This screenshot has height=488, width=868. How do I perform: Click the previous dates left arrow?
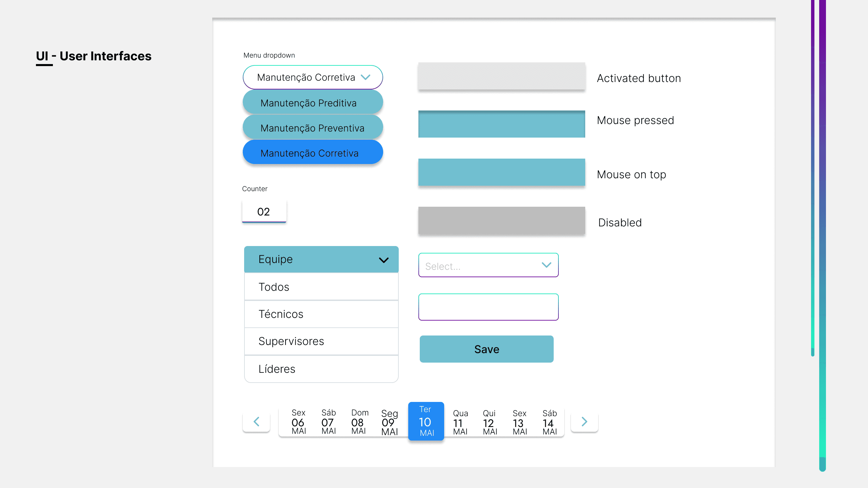point(256,422)
